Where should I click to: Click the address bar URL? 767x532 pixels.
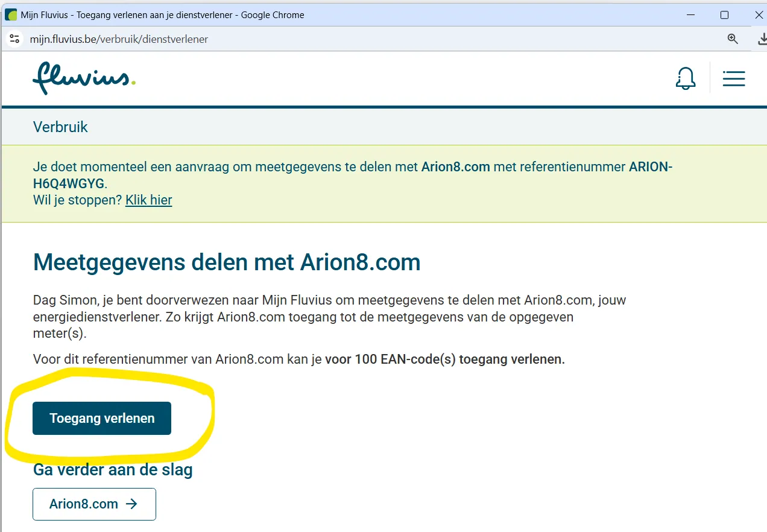(119, 39)
